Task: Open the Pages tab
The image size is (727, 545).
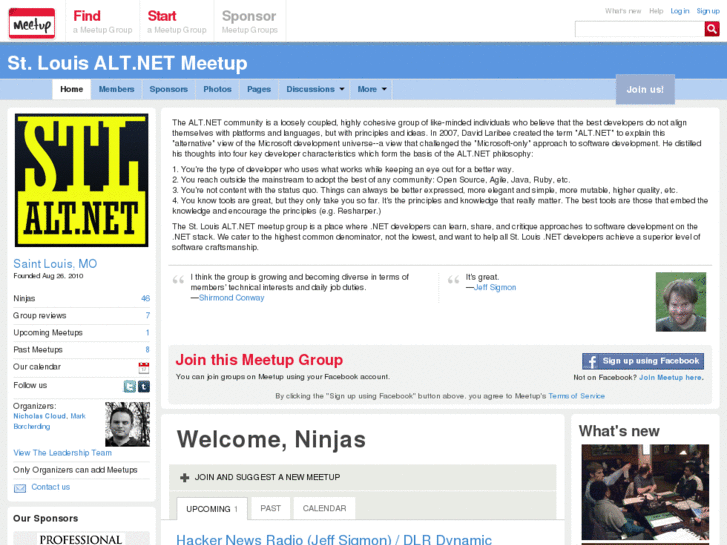Action: pos(259,89)
